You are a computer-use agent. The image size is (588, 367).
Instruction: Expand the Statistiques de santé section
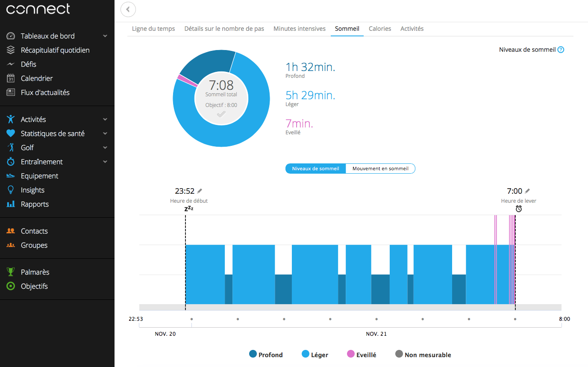coord(105,133)
